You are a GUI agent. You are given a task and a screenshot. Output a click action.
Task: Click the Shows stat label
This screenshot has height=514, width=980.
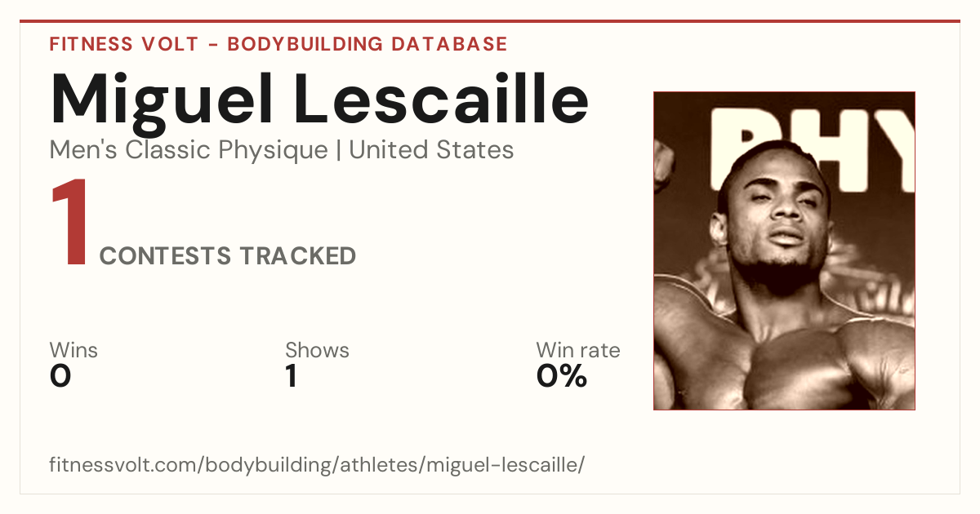(317, 350)
